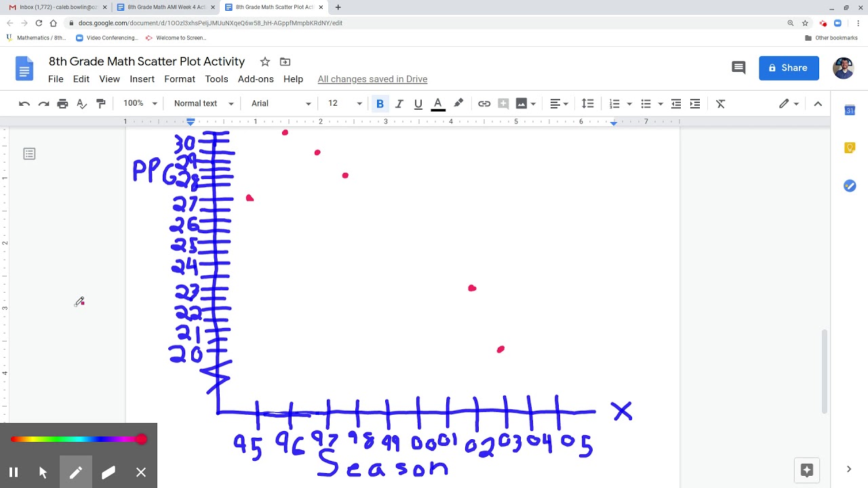The width and height of the screenshot is (868, 488).
Task: Click the Insert link icon
Action: pos(484,104)
